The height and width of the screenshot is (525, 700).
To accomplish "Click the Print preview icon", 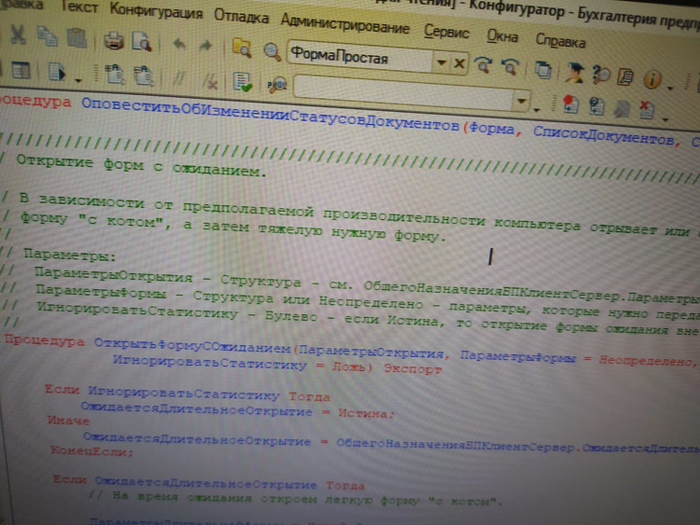I will 141,42.
